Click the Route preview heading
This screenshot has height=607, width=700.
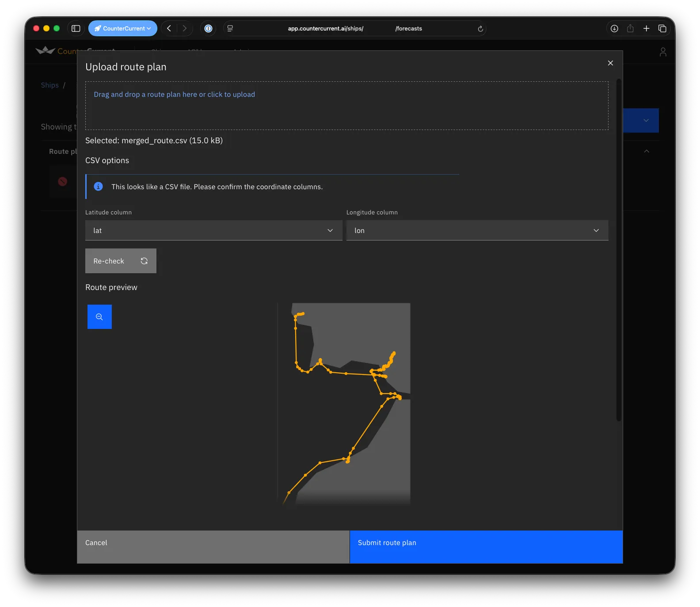coord(111,287)
